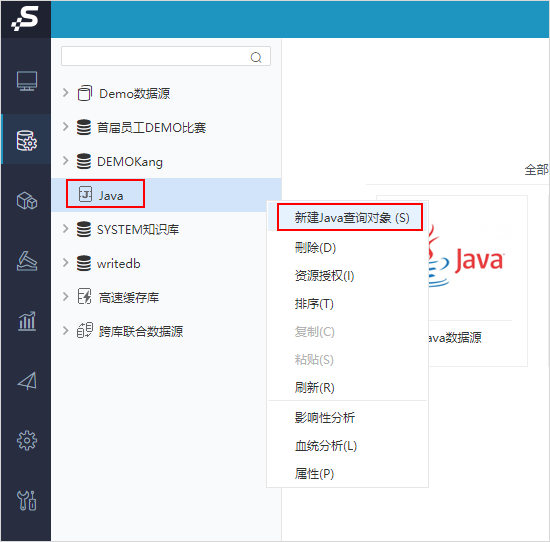Screen dimensions: 550x542
Task: Expand the DEMOKang data source node
Action: pyautogui.click(x=65, y=161)
